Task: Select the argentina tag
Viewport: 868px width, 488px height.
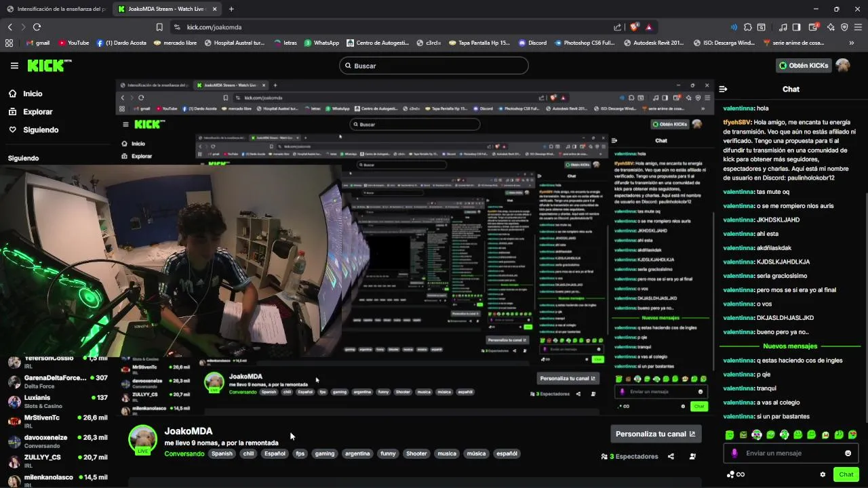Action: point(357,454)
